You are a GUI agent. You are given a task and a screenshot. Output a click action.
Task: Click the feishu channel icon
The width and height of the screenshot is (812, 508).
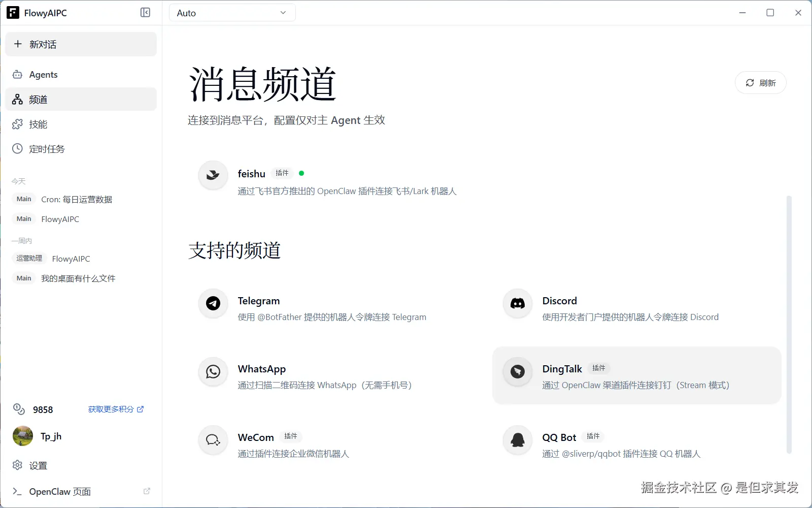[x=213, y=175]
